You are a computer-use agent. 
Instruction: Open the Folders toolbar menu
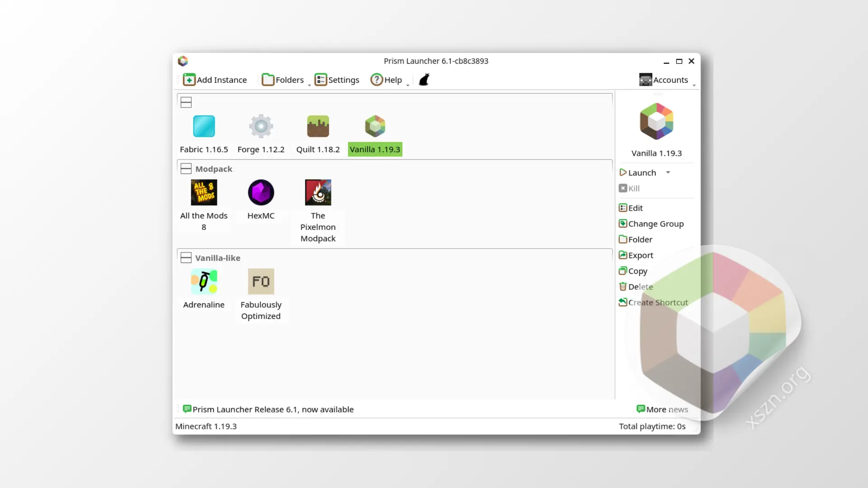283,80
